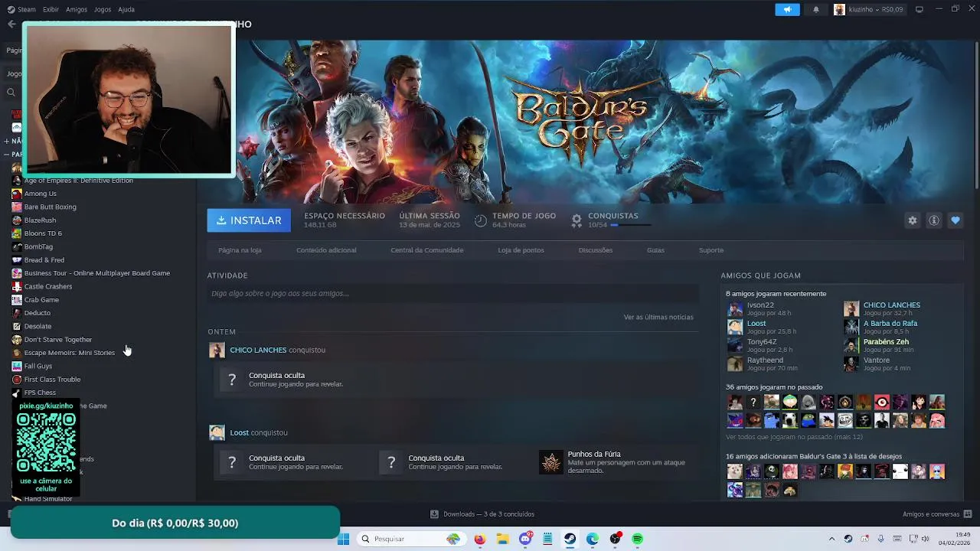Viewport: 980px width, 551px height.
Task: Click Ver as últimas notícias link
Action: [658, 317]
